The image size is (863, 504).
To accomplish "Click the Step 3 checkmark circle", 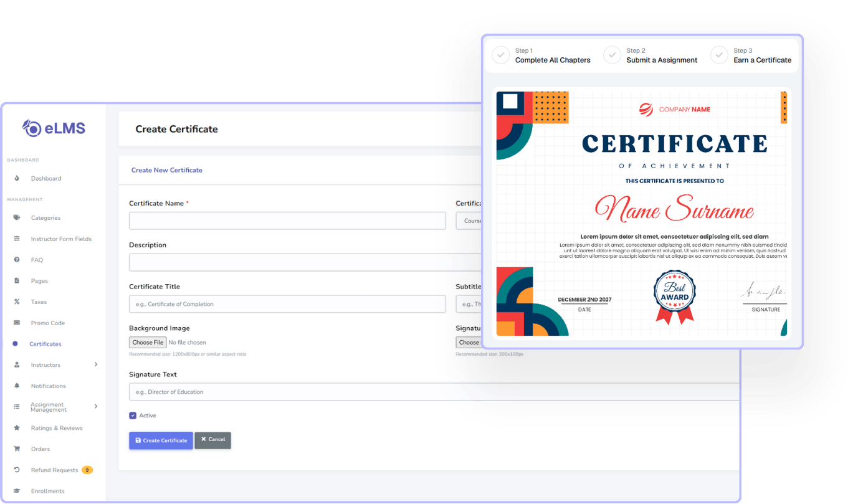I will tap(719, 55).
